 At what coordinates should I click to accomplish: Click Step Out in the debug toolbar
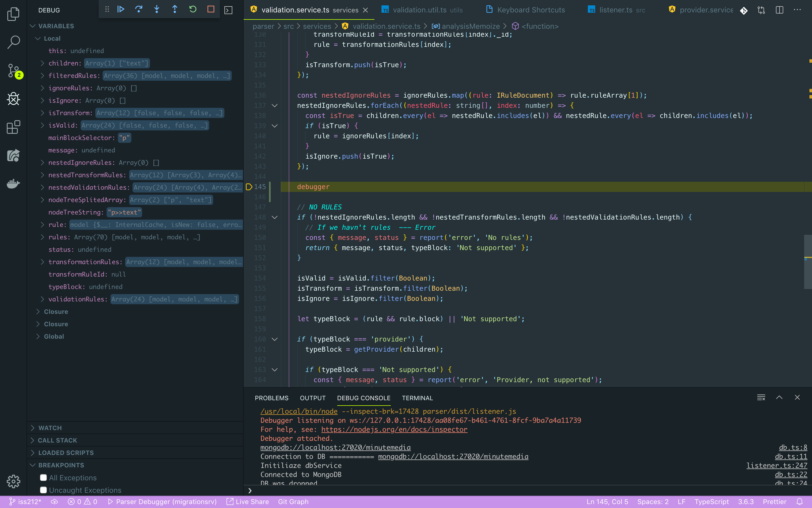tap(175, 9)
